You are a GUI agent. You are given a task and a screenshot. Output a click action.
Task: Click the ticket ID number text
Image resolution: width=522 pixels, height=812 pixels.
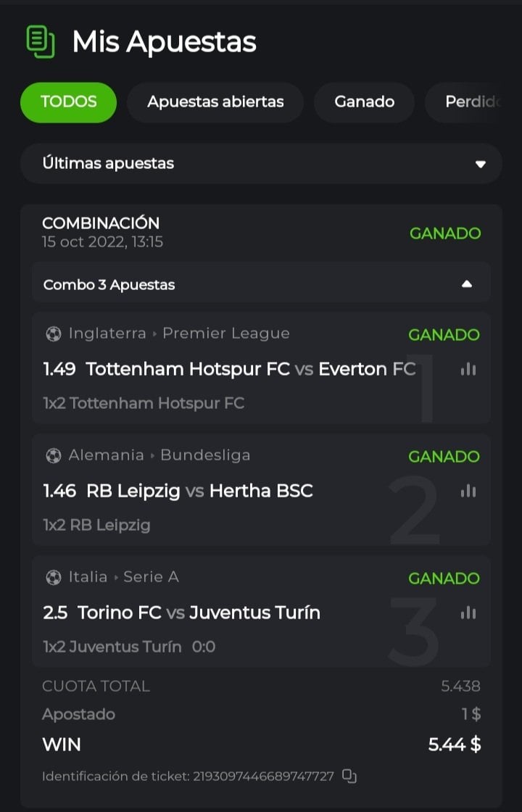[262, 776]
